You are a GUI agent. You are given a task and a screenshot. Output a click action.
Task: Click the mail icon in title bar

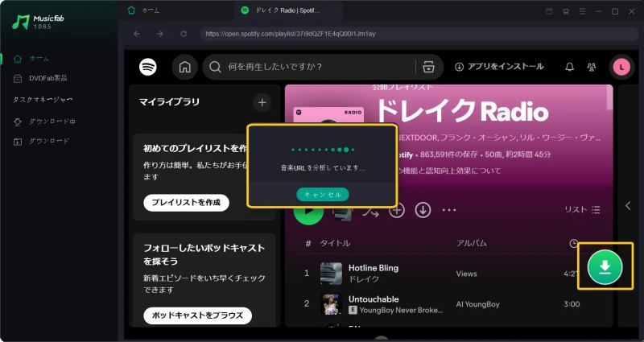click(549, 11)
